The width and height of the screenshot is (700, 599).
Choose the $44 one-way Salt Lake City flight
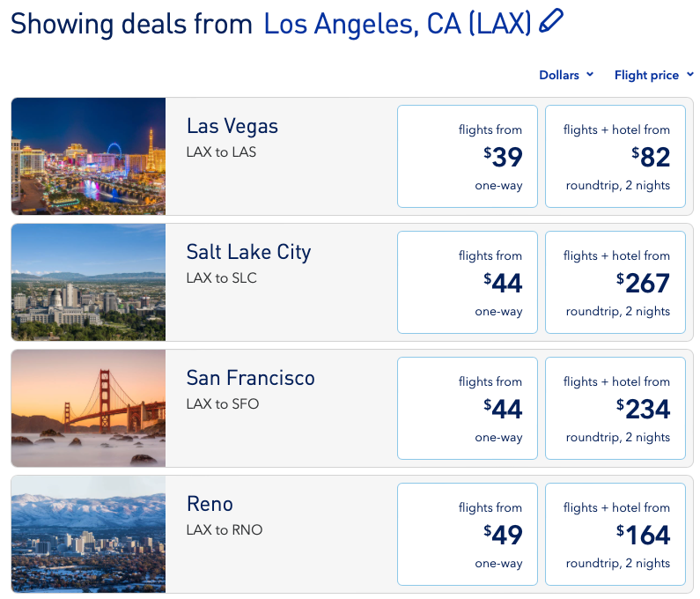point(467,283)
